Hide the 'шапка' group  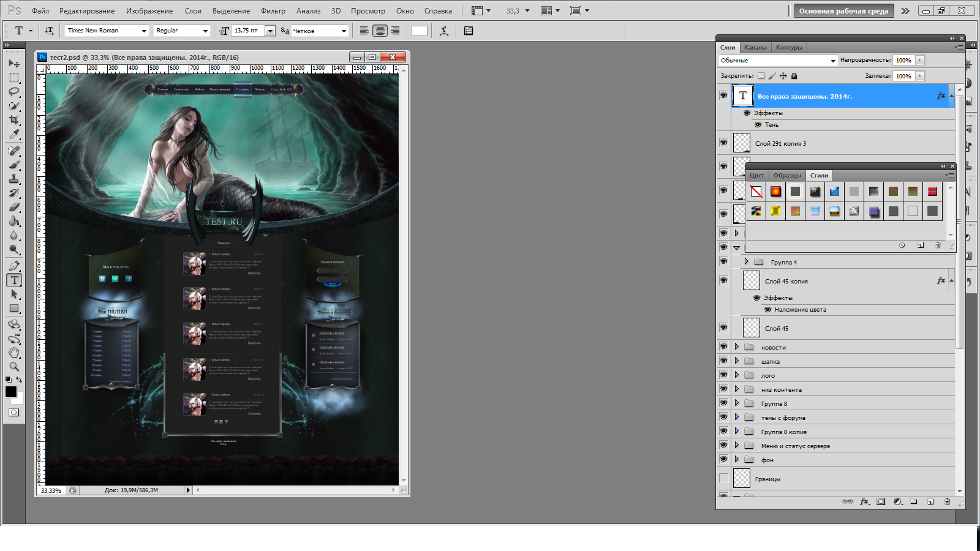coord(723,361)
